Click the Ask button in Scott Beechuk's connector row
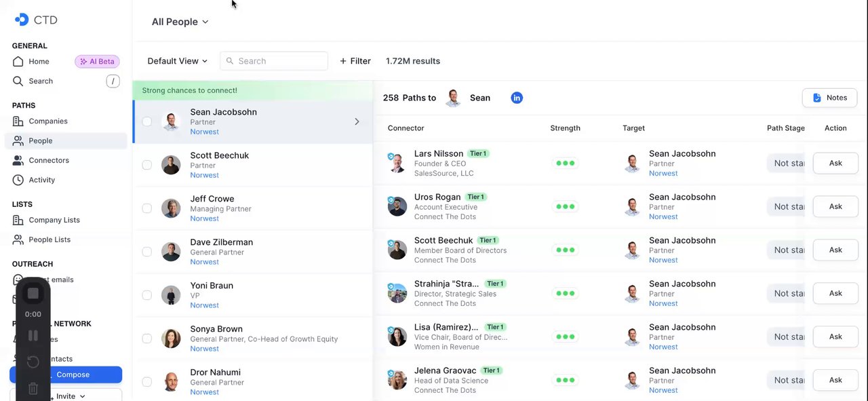Image resolution: width=868 pixels, height=401 pixels. point(835,250)
